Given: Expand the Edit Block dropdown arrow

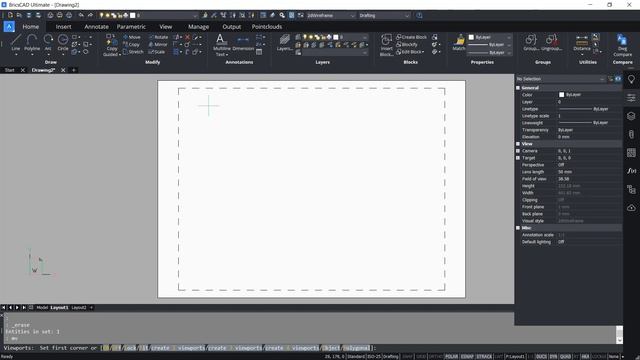Looking at the screenshot, I should pos(423,52).
